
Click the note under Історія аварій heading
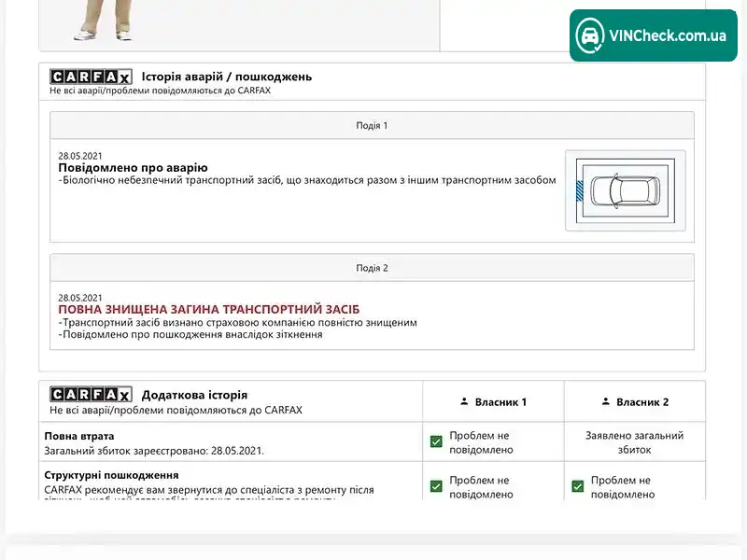160,91
